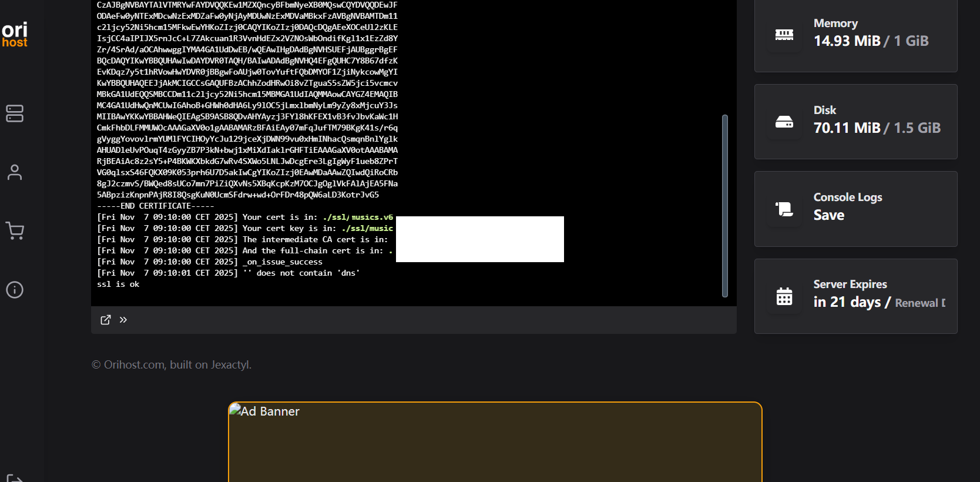Click the info circle sidebar icon
This screenshot has height=482, width=980.
pos(15,290)
